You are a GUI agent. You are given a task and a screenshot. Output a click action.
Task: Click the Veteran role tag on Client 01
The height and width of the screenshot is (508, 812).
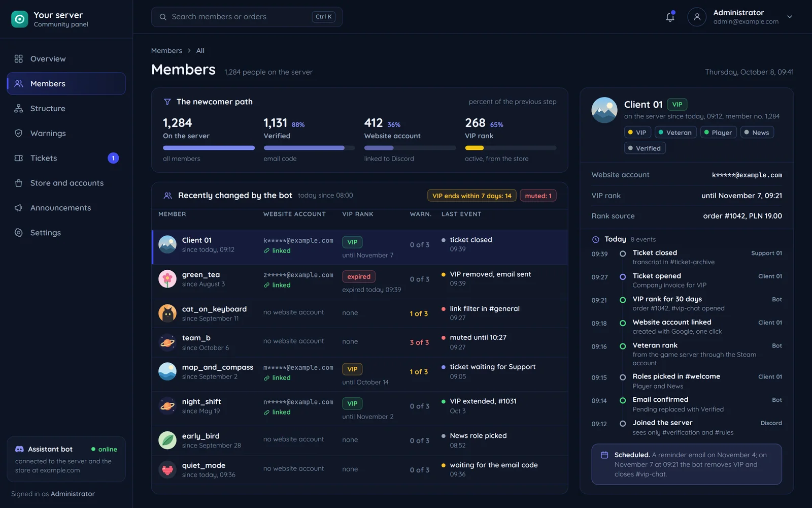click(x=675, y=133)
